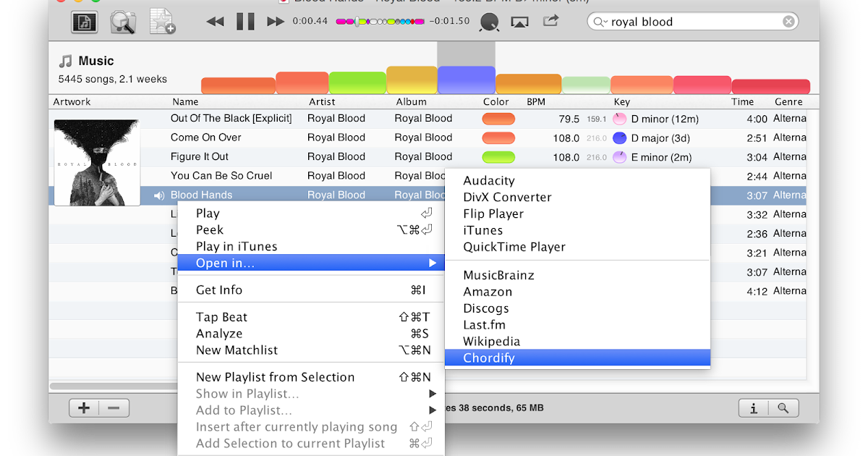Click the info 'i' button
This screenshot has height=456, width=868.
coord(754,408)
